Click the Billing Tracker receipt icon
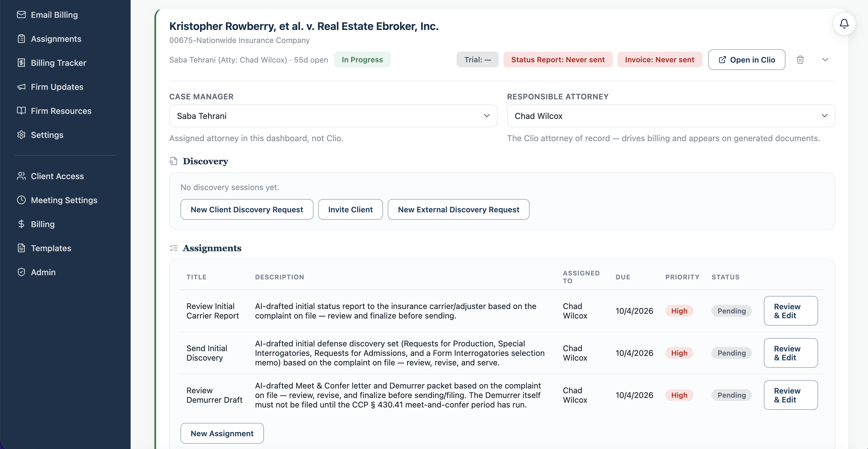This screenshot has height=449, width=868. pos(21,63)
